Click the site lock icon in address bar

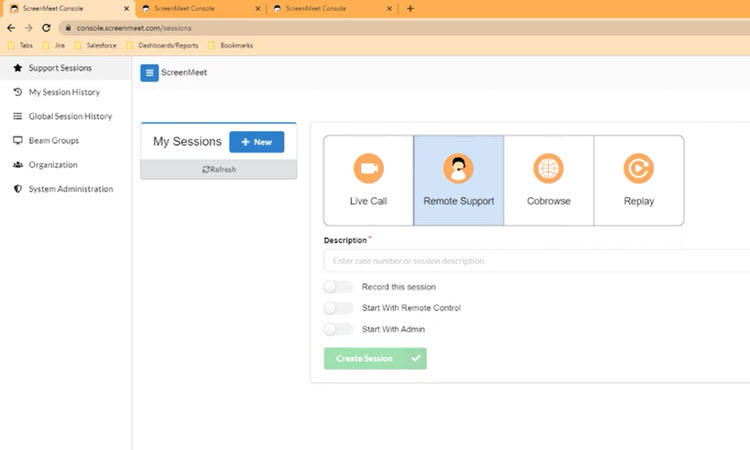pyautogui.click(x=68, y=28)
